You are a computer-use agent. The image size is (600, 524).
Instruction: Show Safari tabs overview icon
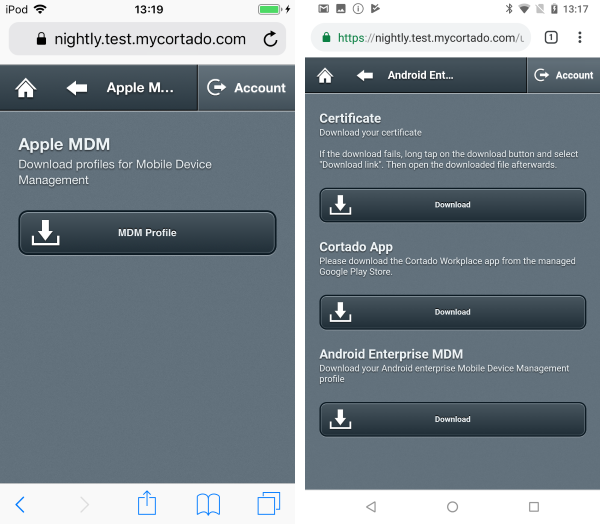coord(269,503)
